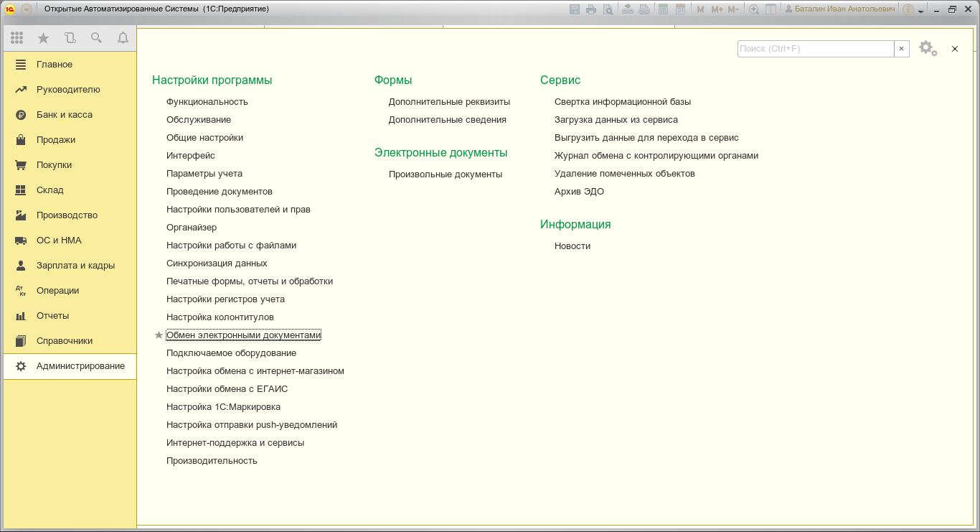Toggle favorite star for Обмен электронными документами
This screenshot has height=532, width=980.
coord(159,335)
